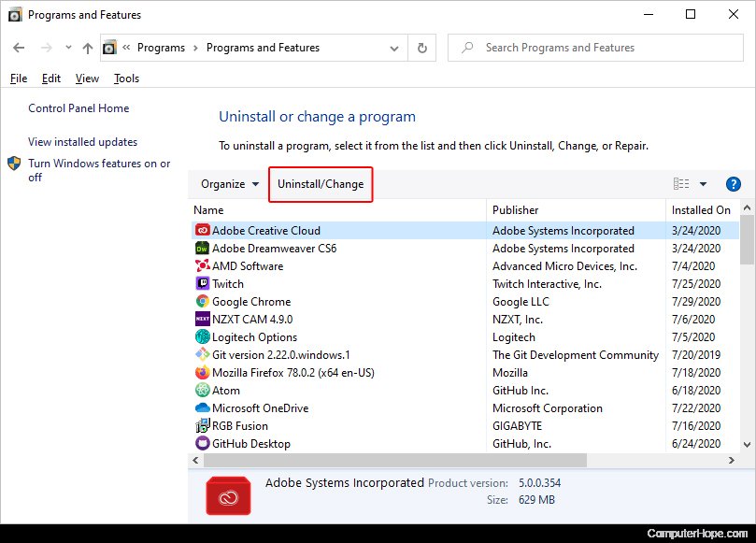756x543 pixels.
Task: Click the refresh icon beside address bar
Action: click(421, 48)
